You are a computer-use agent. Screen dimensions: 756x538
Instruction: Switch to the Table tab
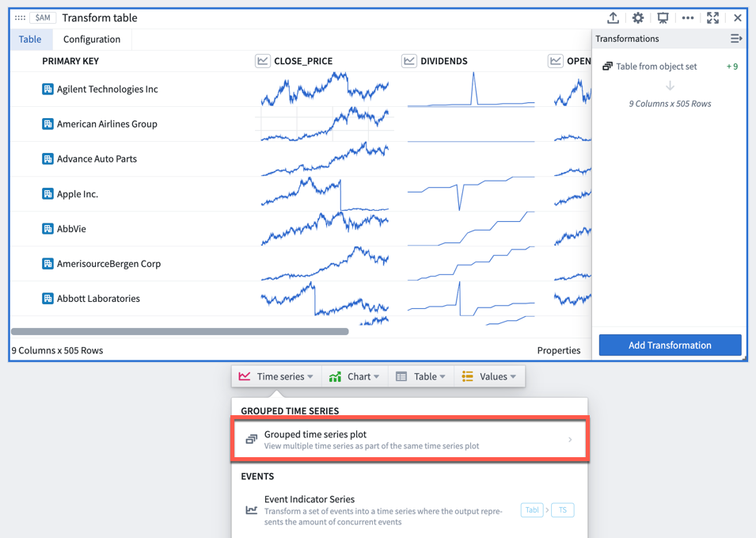(x=30, y=39)
